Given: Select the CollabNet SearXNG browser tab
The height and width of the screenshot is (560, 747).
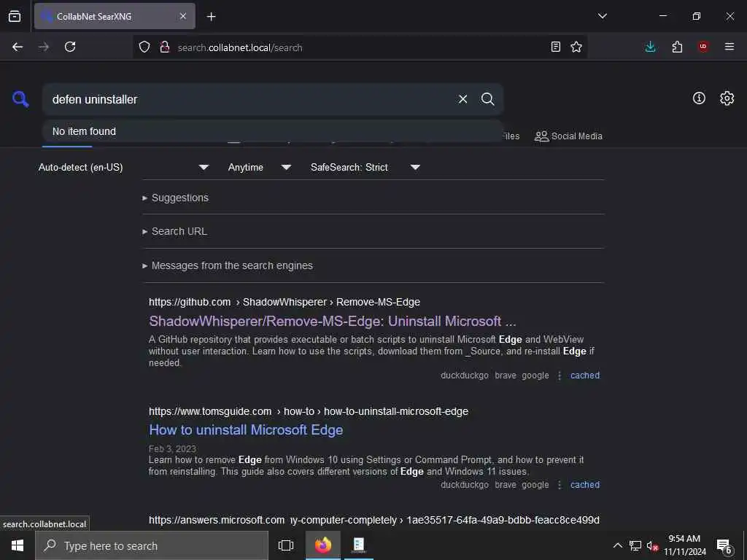Looking at the screenshot, I should 115,16.
